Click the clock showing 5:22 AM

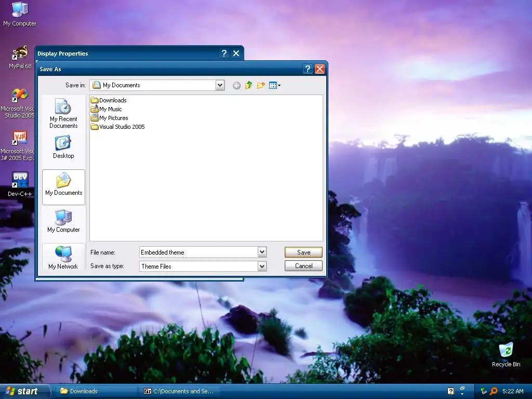513,391
